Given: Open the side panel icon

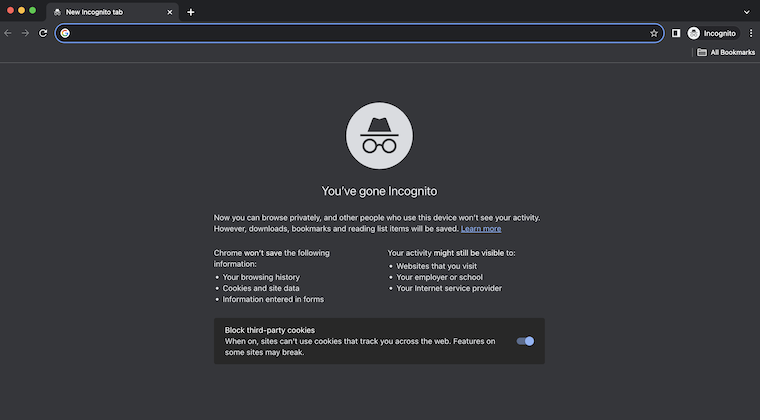Looking at the screenshot, I should (x=676, y=33).
